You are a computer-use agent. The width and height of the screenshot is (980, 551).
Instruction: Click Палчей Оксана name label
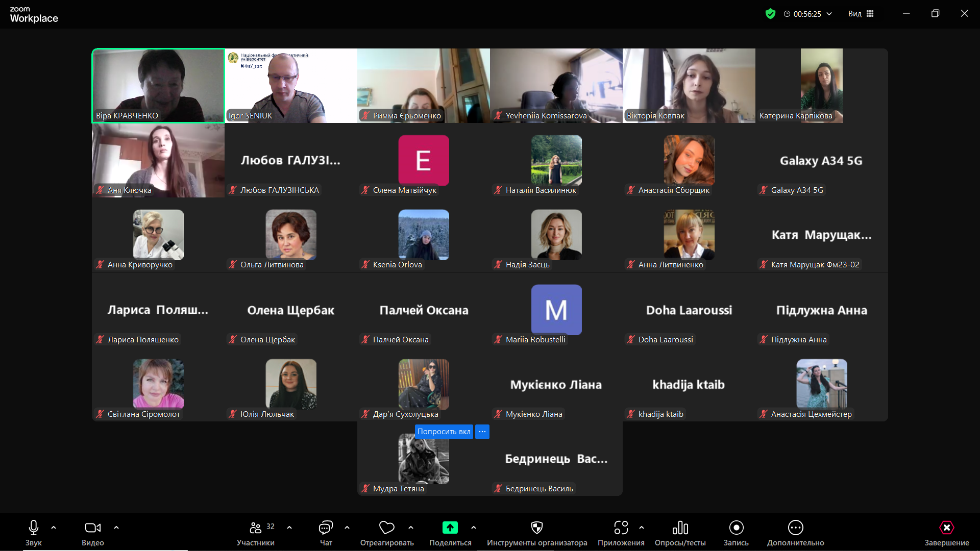pyautogui.click(x=401, y=340)
